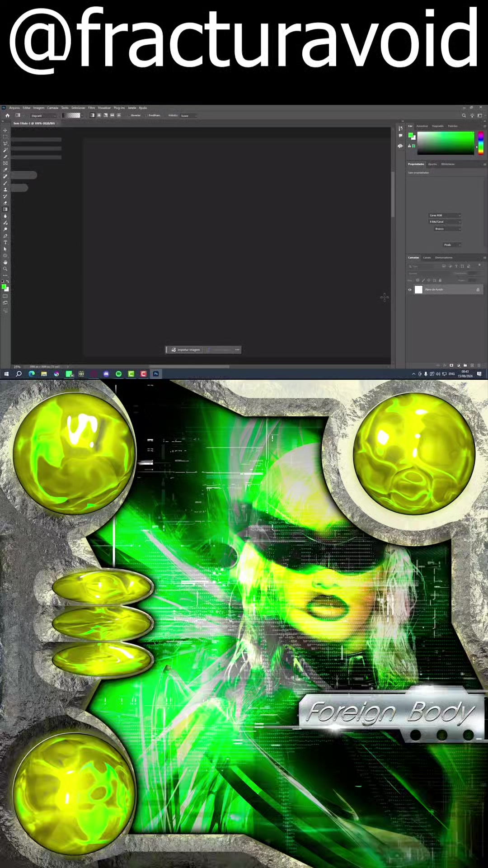Toggle the Reverter checkbox
The height and width of the screenshot is (868, 488).
tap(128, 115)
